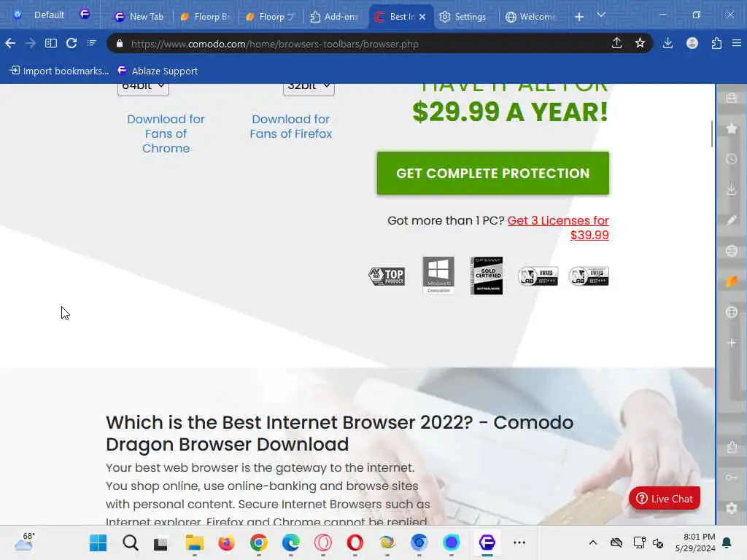The width and height of the screenshot is (747, 560).
Task: Add a new sidebar web panel
Action: coord(731,343)
